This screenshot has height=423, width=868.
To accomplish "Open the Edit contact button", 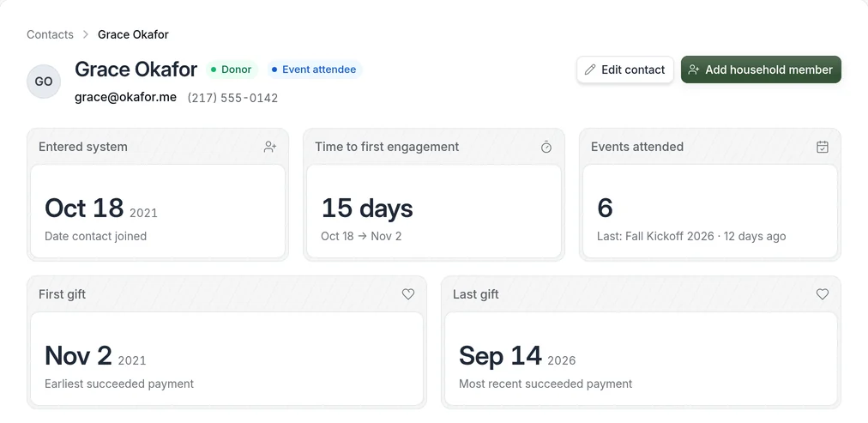I will [625, 69].
